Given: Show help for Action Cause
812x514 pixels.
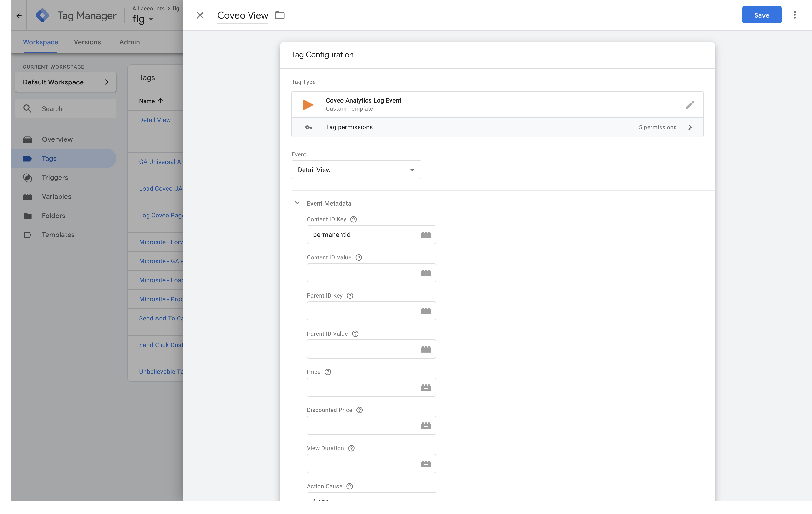Looking at the screenshot, I should point(350,486).
